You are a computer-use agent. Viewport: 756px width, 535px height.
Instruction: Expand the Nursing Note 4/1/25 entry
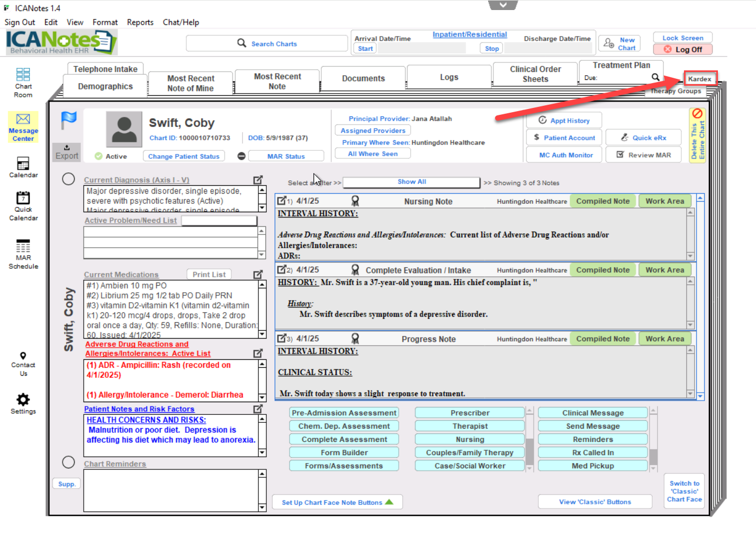(x=282, y=201)
